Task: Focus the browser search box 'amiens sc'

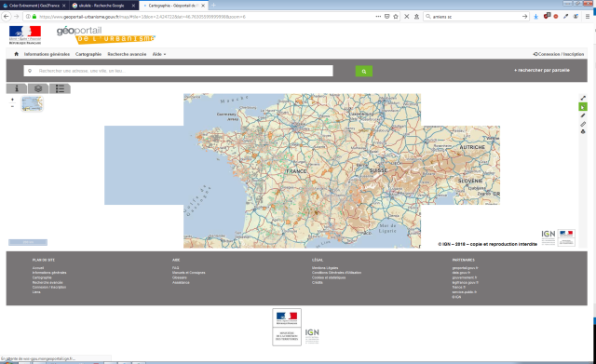Action: [x=475, y=17]
